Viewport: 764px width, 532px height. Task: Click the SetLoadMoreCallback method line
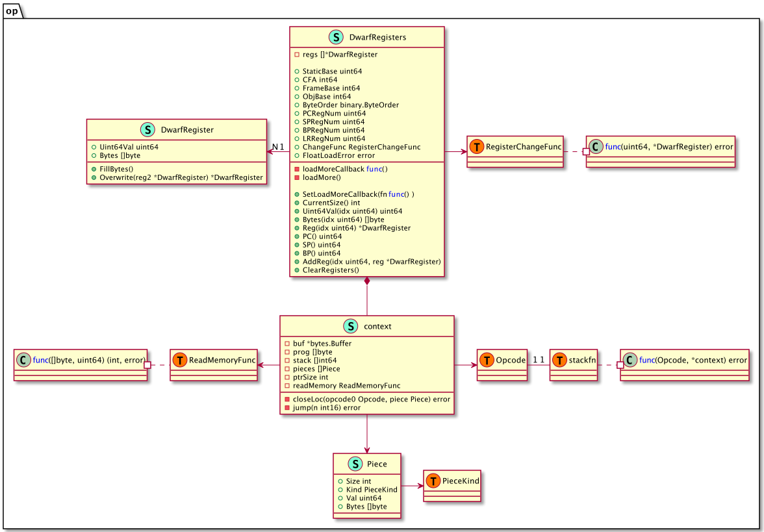coord(358,194)
